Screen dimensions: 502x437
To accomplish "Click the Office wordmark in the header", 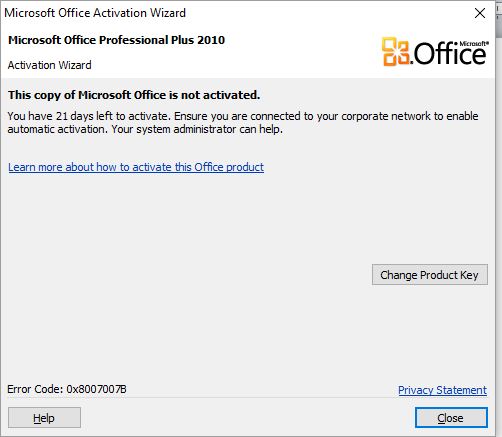I will coord(449,53).
